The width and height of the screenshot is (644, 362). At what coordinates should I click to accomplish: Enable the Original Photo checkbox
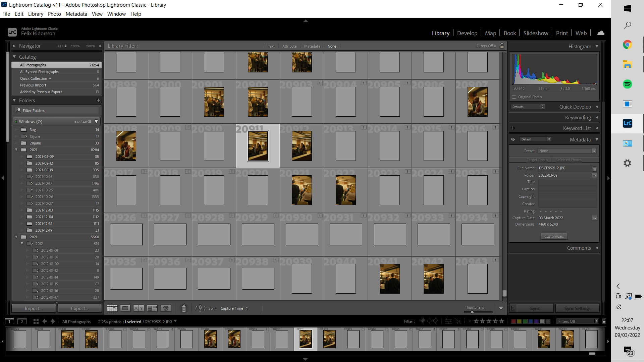coord(515,97)
